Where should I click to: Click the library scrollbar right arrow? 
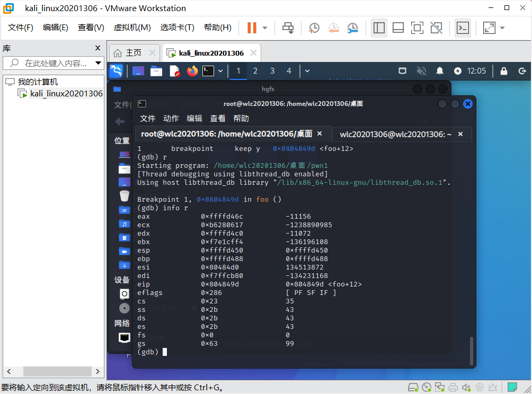pyautogui.click(x=97, y=372)
